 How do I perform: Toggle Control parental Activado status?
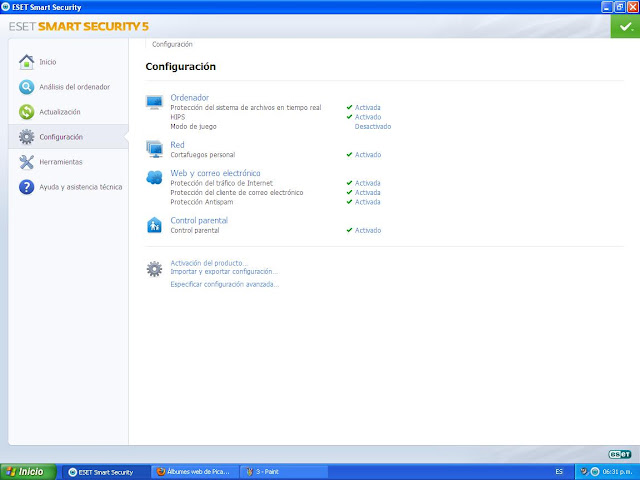pyautogui.click(x=368, y=231)
